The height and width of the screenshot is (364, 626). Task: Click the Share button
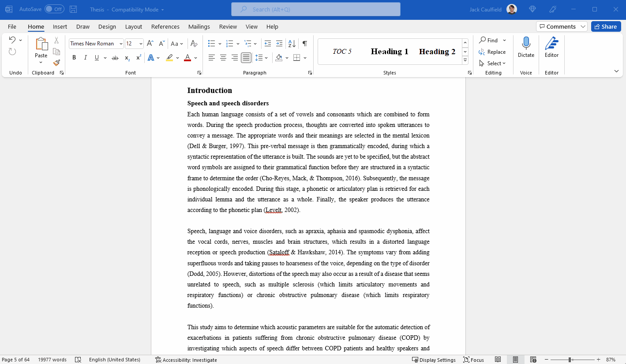[x=606, y=26]
